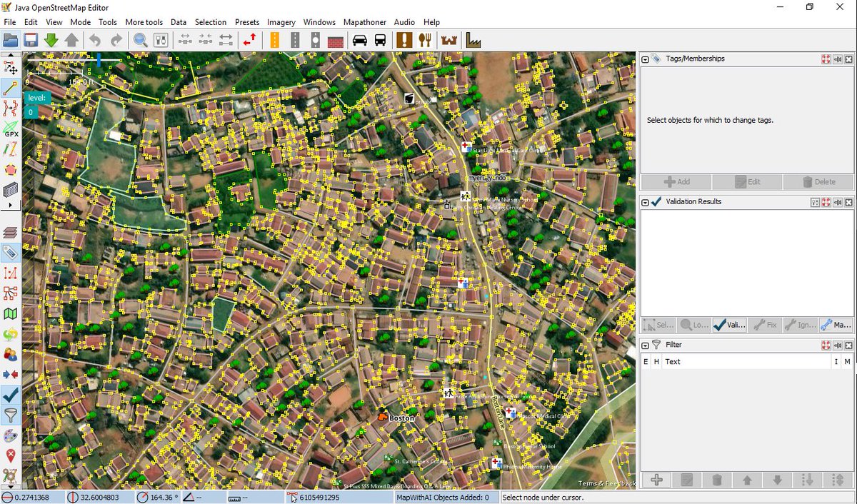The height and width of the screenshot is (504, 857).
Task: Click the Edit tag button
Action: (746, 182)
